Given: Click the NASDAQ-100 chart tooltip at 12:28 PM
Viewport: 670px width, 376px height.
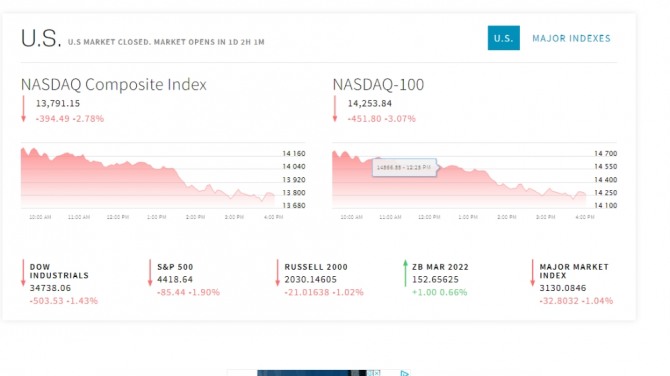Looking at the screenshot, I should click(x=404, y=167).
